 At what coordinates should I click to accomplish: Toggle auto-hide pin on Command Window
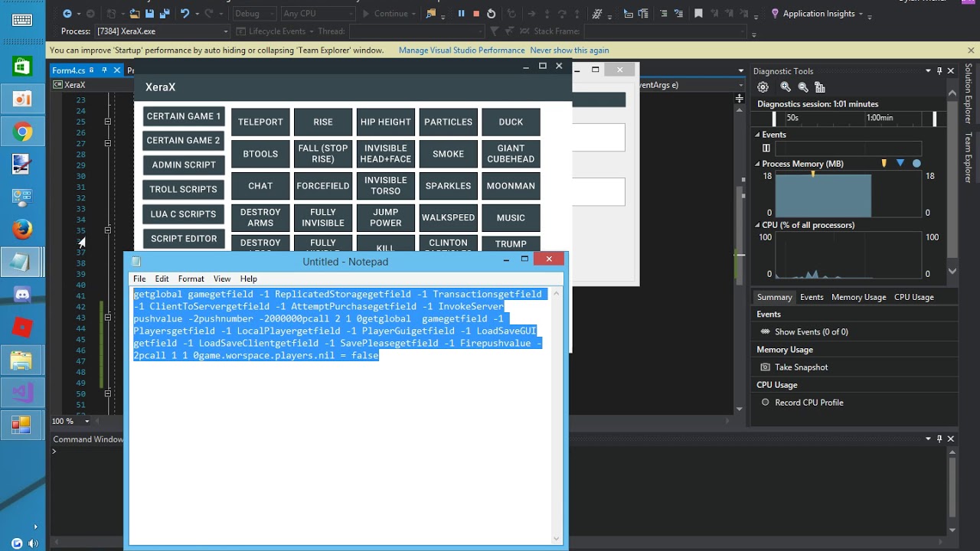939,439
